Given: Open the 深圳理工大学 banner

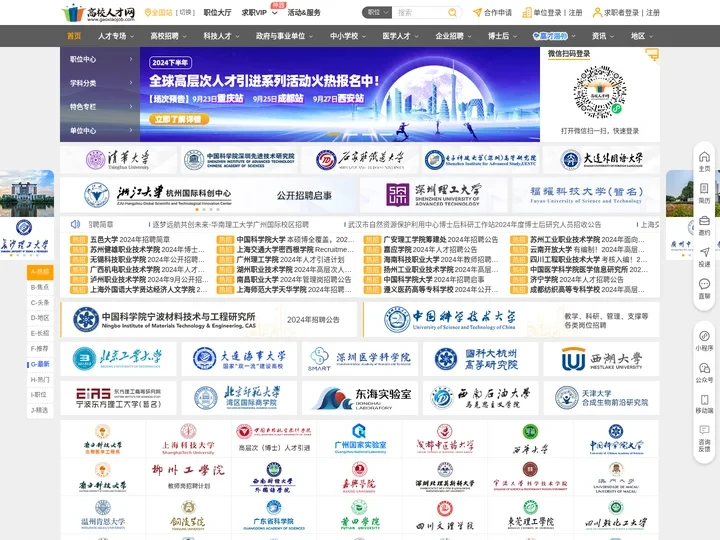Looking at the screenshot, I should (433, 195).
